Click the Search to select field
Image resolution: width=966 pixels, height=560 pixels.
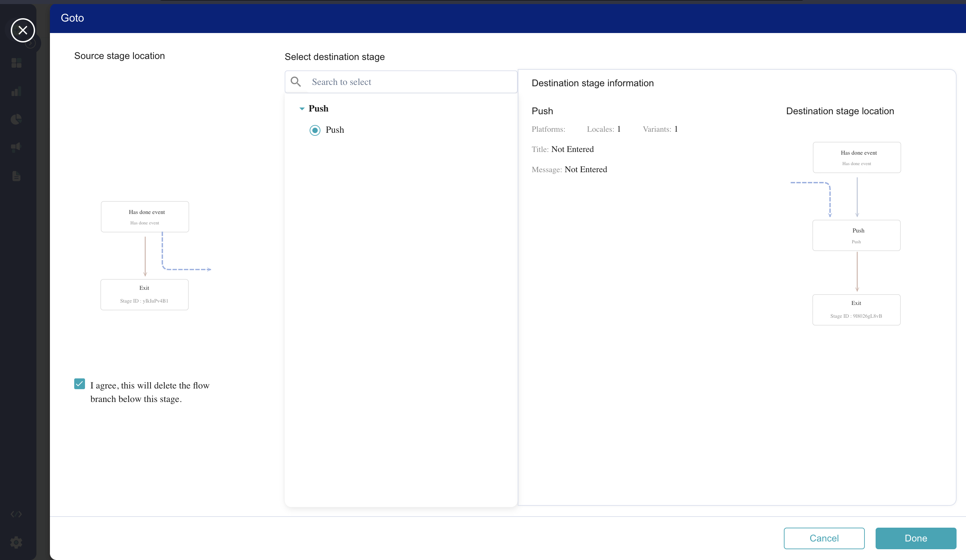tap(410, 82)
